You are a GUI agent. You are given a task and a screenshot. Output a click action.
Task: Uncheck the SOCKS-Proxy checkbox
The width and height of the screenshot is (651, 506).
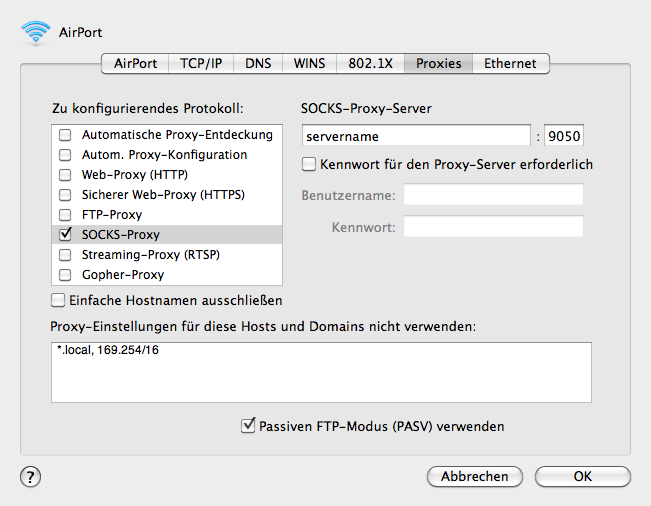65,235
